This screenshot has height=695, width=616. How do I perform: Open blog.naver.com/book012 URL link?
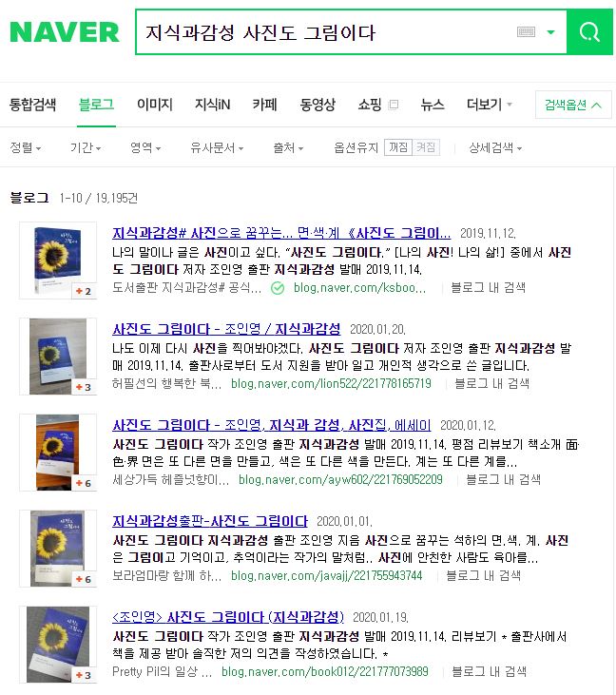point(325,672)
